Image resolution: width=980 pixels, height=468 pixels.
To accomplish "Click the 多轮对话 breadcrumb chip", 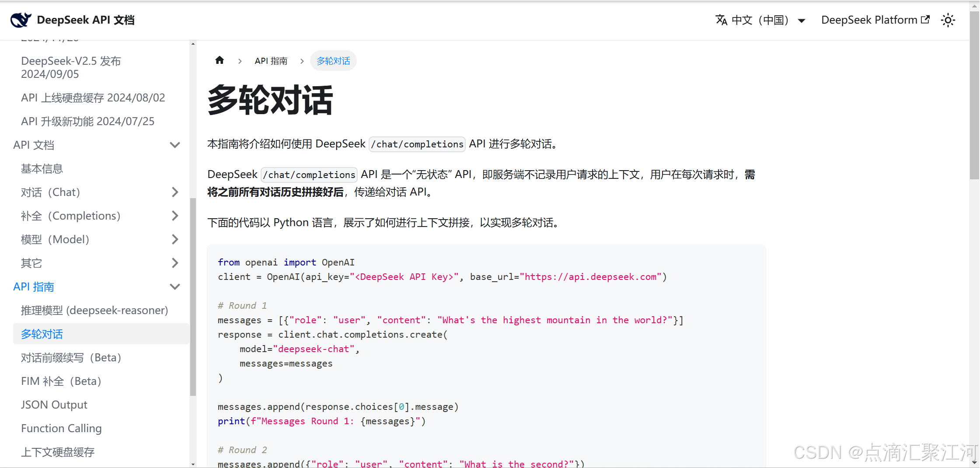I will point(333,61).
